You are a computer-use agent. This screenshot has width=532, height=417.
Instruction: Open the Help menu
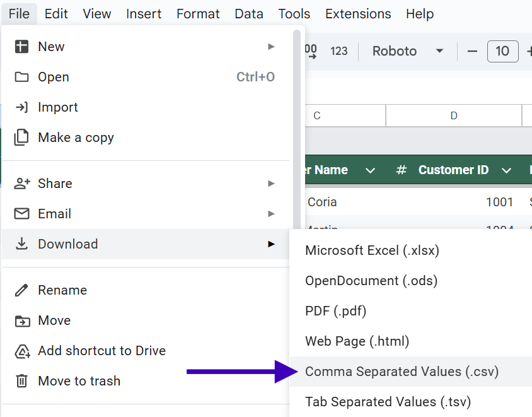(420, 14)
